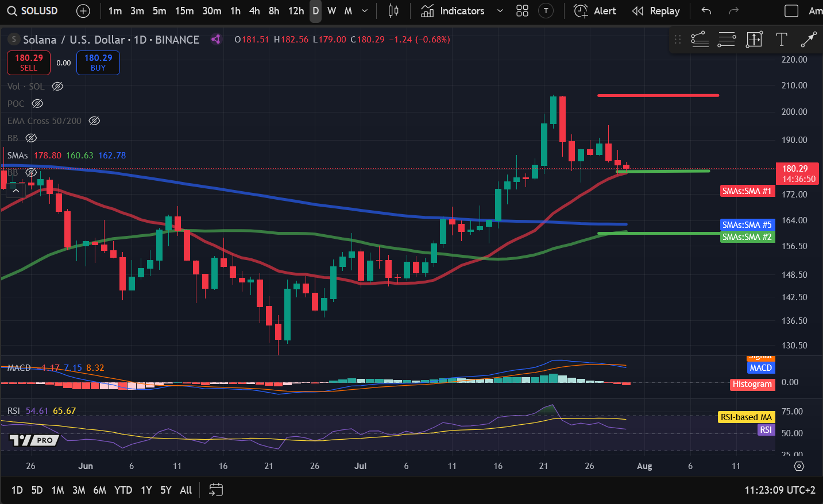This screenshot has height=504, width=823.
Task: Collapse the indicator legend chevron
Action: tap(16, 191)
